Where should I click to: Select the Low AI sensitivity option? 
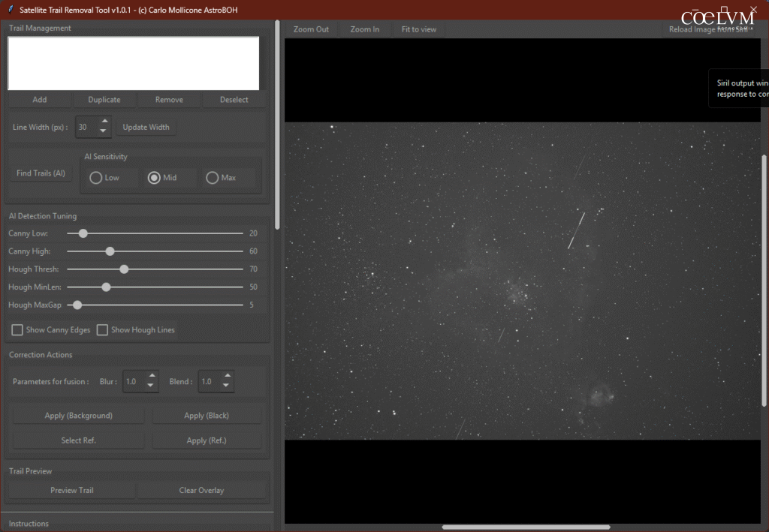pos(96,178)
